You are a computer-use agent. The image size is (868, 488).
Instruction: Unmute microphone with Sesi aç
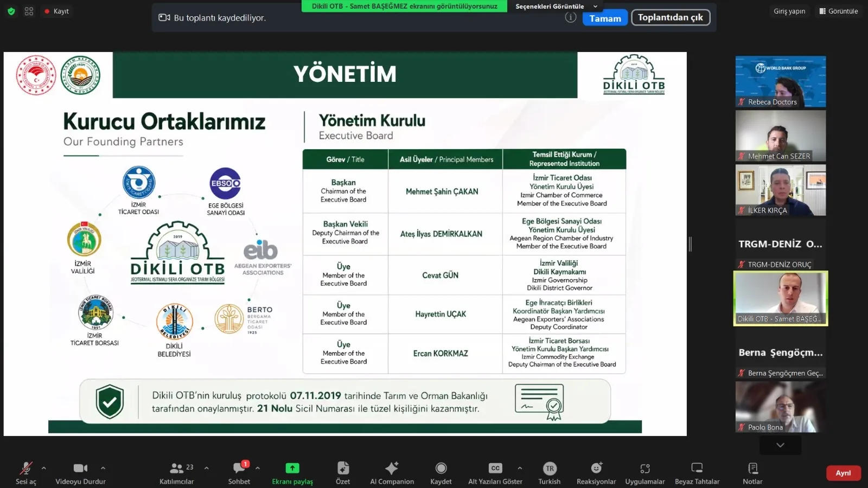coord(25,473)
